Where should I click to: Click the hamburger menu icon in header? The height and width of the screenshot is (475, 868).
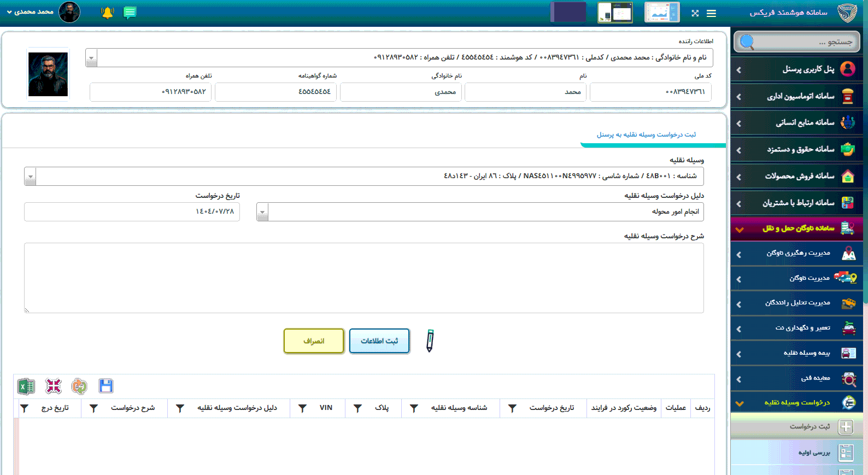711,13
